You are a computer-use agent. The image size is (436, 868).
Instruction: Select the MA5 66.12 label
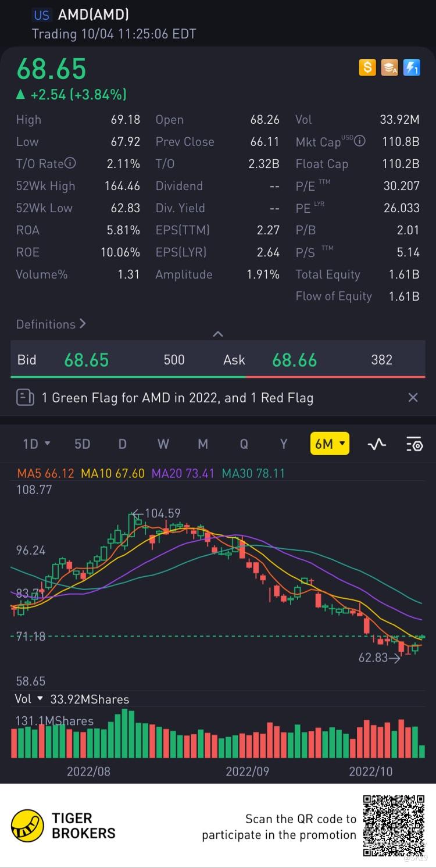point(46,473)
